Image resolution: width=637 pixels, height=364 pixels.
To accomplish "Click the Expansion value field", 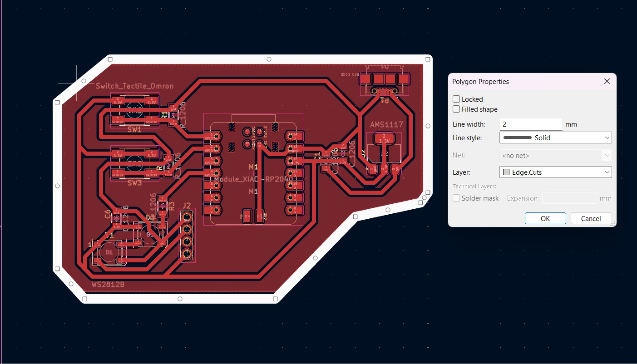I will click(x=569, y=198).
